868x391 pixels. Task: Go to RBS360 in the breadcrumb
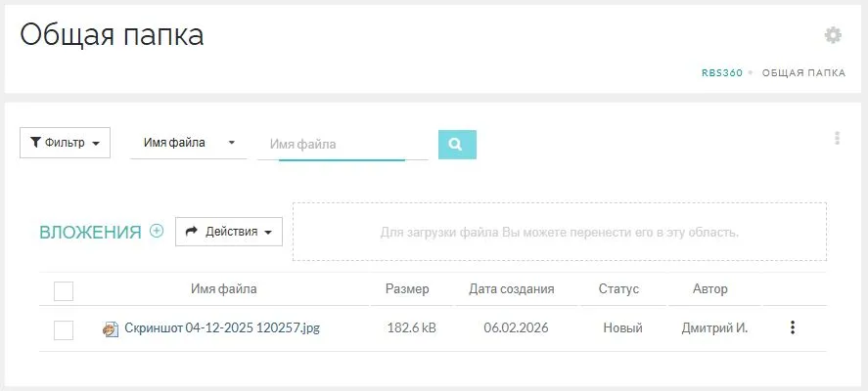[722, 73]
